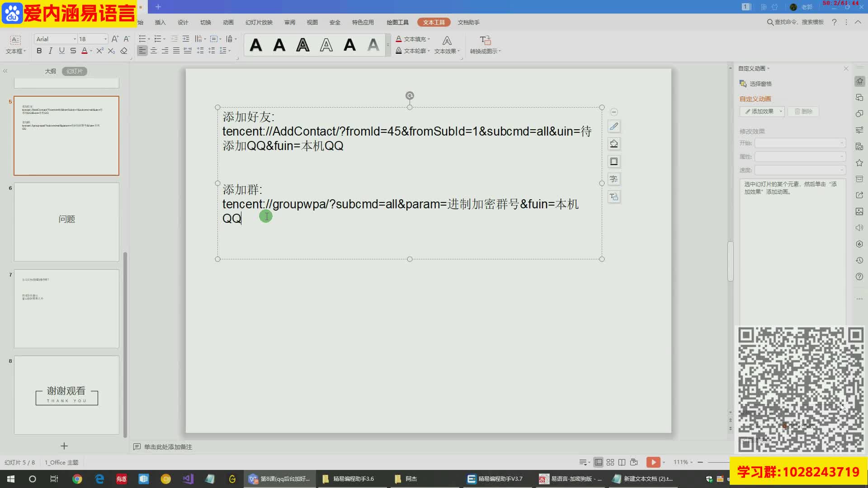Clear text formatting with eraser icon

pos(124,51)
